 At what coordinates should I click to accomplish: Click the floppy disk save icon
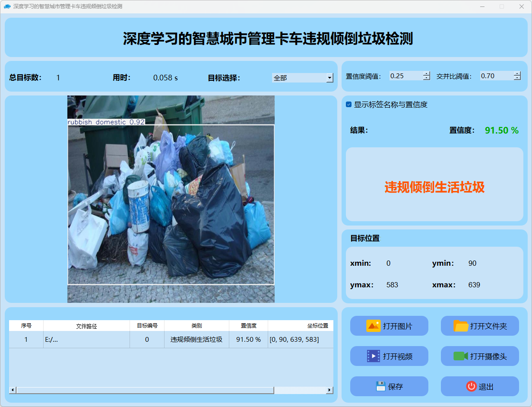(x=380, y=386)
